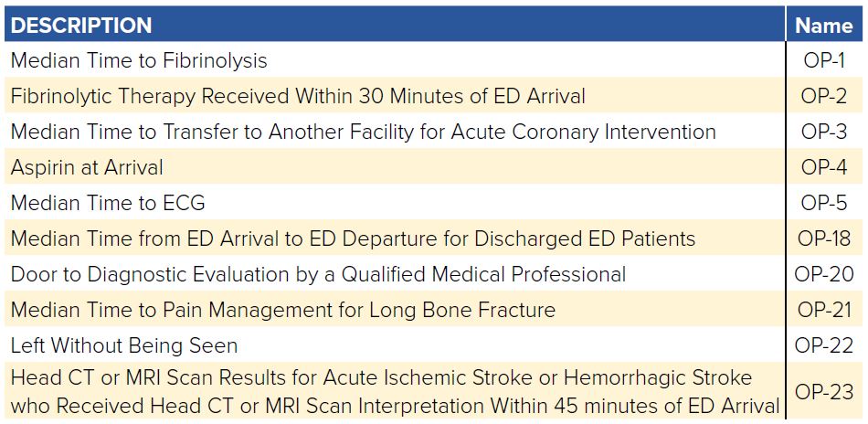Click the OP-21 name cell
This screenshot has width=868, height=424.
(x=824, y=310)
